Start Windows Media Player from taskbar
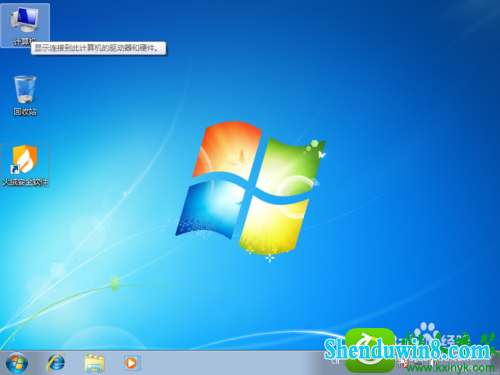 click(x=132, y=363)
